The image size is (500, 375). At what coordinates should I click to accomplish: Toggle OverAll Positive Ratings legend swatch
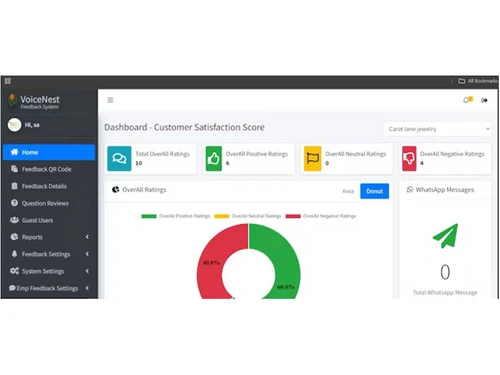[149, 216]
